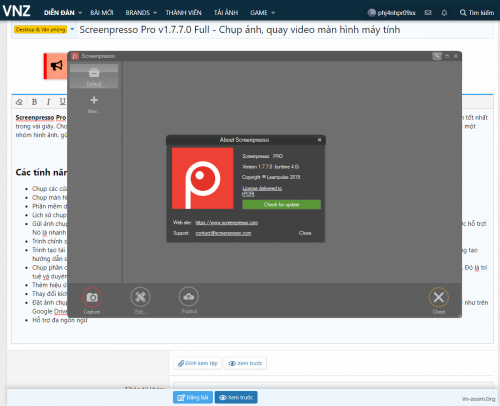The width and height of the screenshot is (500, 406).
Task: Toggle underline formatting in editor
Action: (x=62, y=102)
